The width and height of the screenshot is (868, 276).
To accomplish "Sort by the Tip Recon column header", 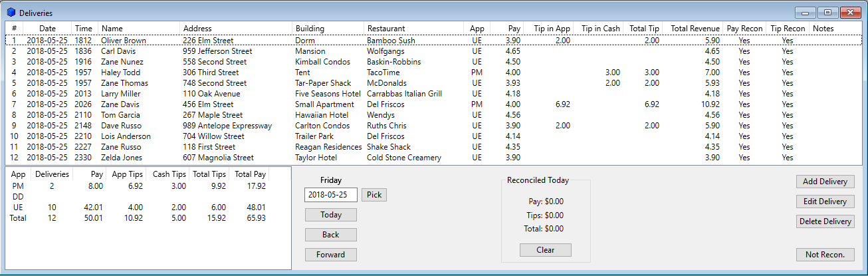I will [788, 29].
